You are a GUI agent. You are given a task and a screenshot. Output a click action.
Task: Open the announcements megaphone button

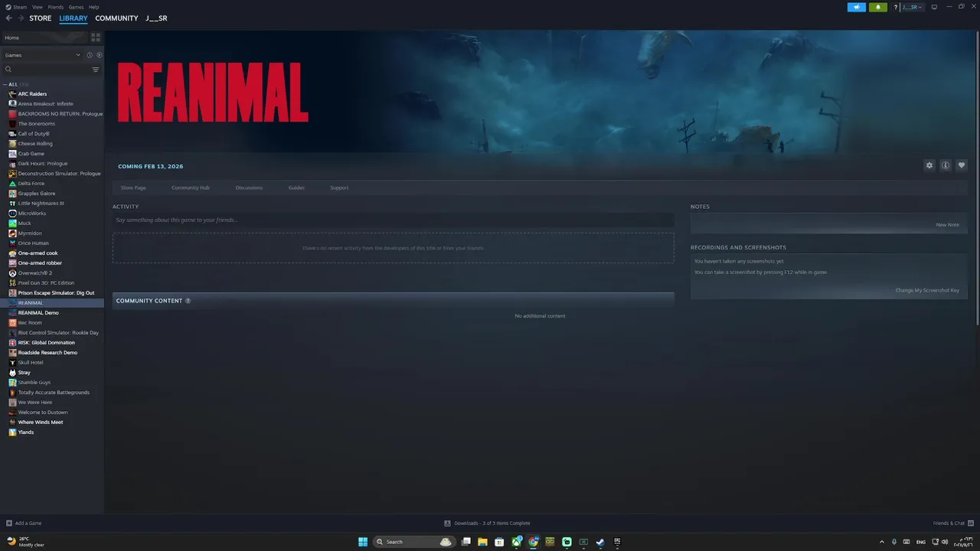click(x=856, y=7)
